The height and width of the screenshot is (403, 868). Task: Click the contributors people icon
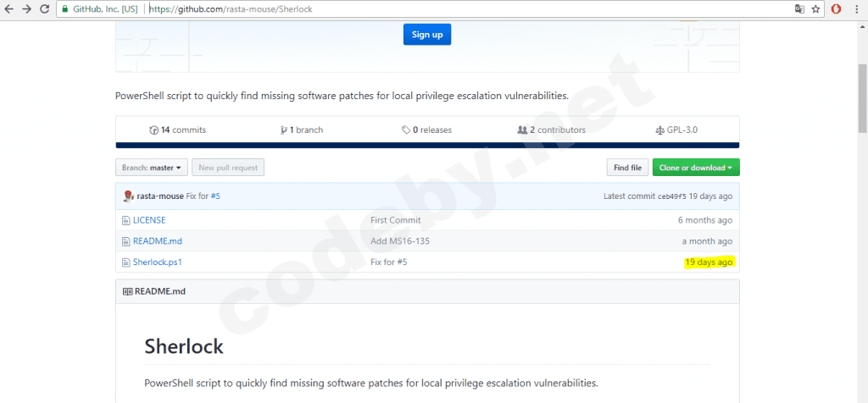click(x=522, y=130)
